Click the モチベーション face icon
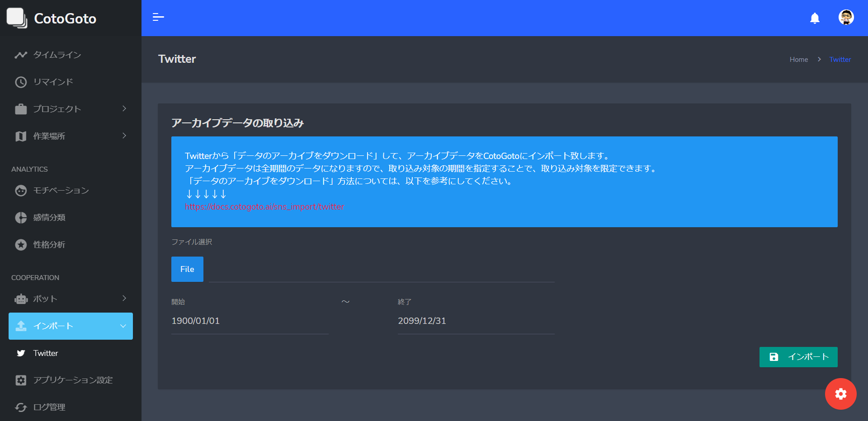 [21, 191]
